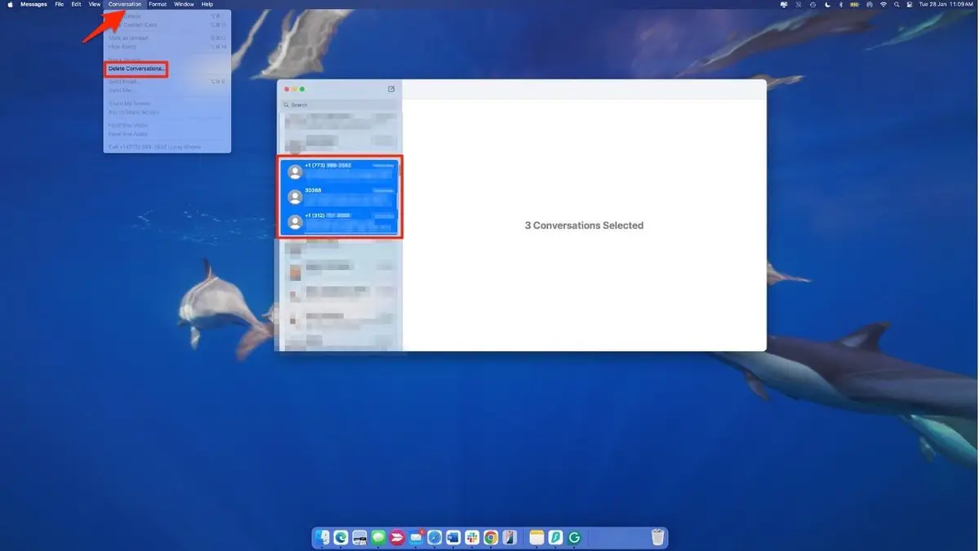This screenshot has width=980, height=551.
Task: Click the Messages search field
Action: pos(340,104)
